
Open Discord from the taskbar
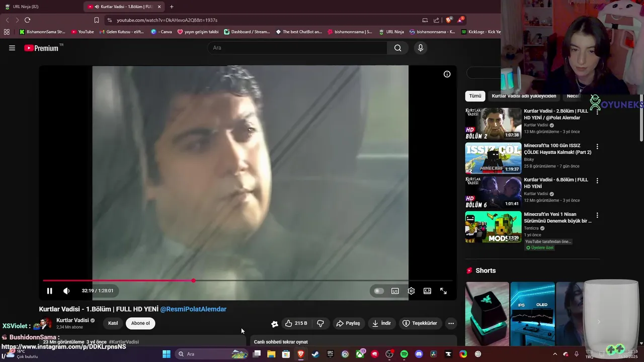(419, 354)
